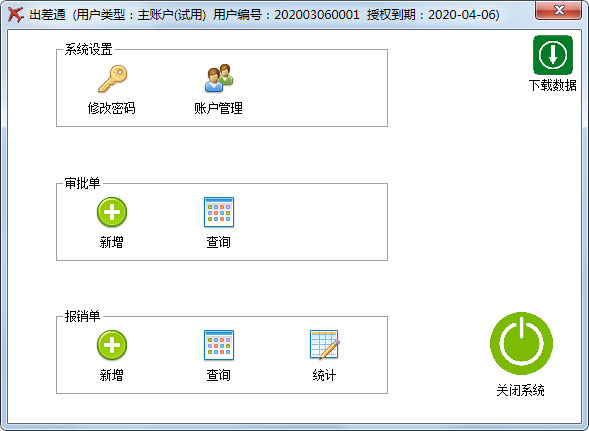Close the 出差通 window with X button

click(x=559, y=10)
